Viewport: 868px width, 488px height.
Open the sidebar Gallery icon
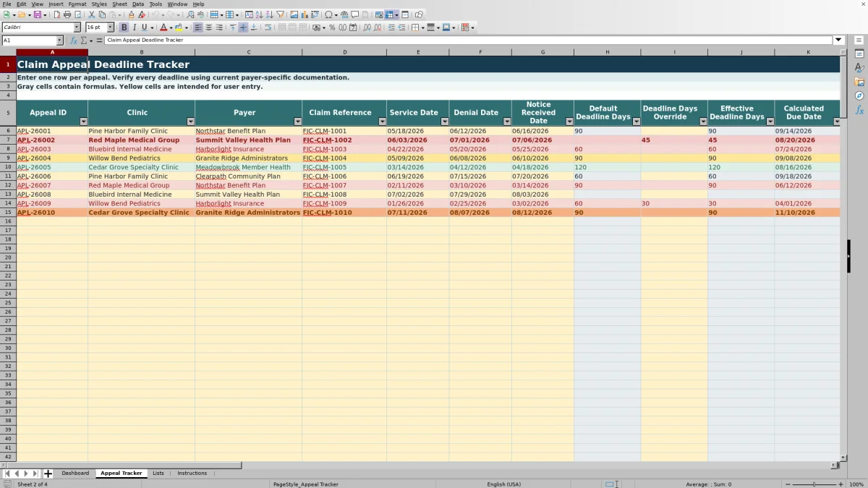coord(859,82)
